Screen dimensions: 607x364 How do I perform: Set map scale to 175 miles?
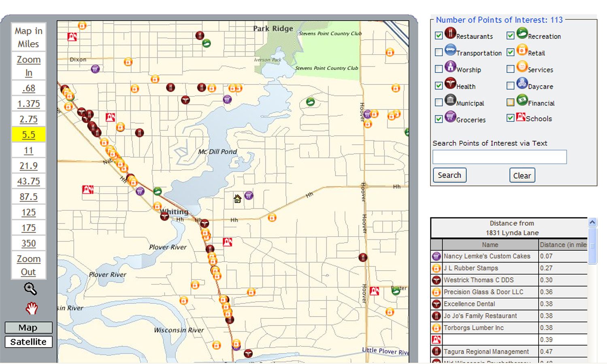[28, 228]
